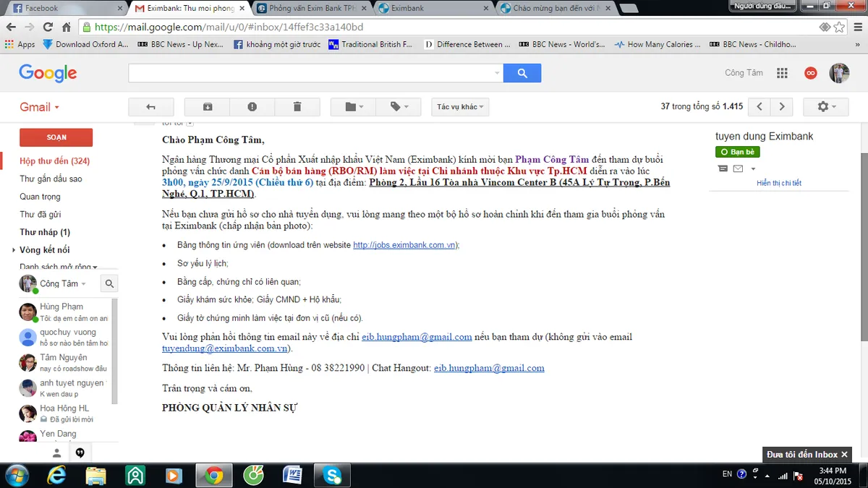Open account profile picture menu
Viewport: 868px width, 488px height.
pos(839,73)
